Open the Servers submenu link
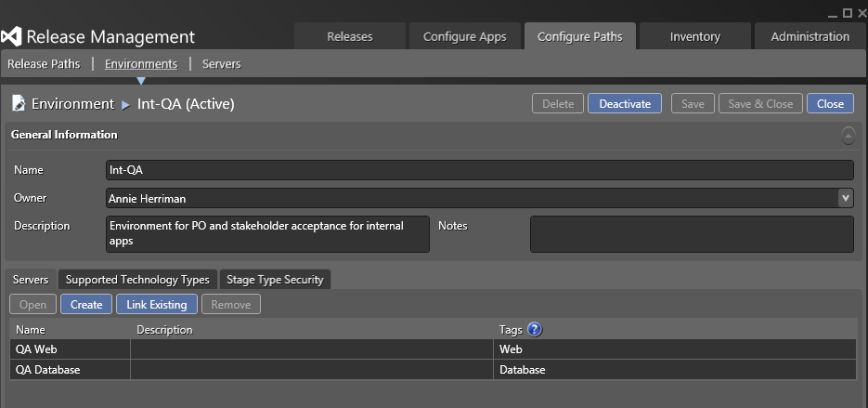 click(221, 64)
